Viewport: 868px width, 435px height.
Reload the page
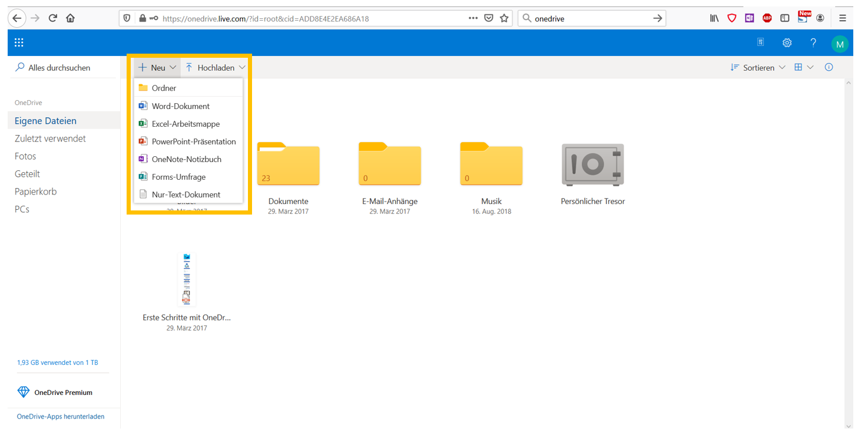coord(52,18)
